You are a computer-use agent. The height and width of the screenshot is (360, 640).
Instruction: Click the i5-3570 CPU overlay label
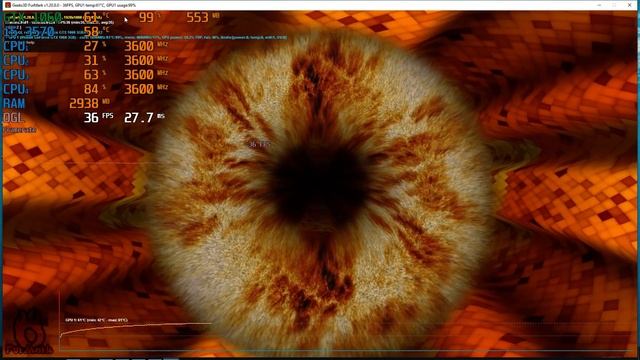pos(29,31)
